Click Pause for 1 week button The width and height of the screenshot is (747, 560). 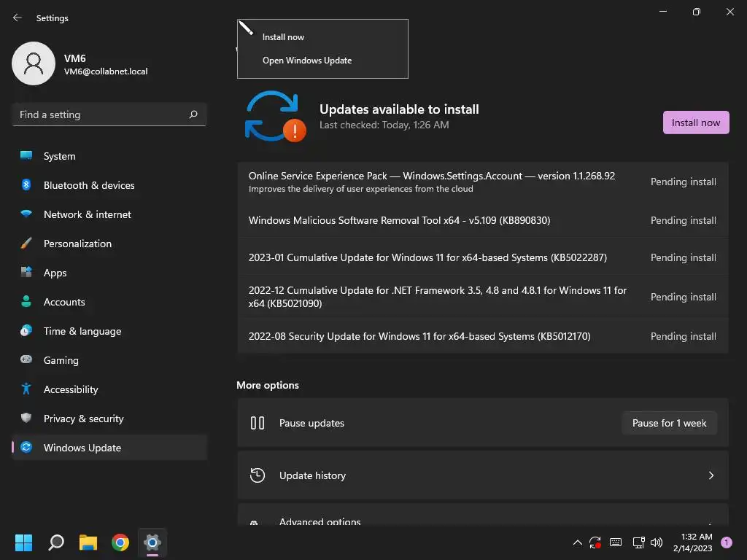[x=669, y=423]
